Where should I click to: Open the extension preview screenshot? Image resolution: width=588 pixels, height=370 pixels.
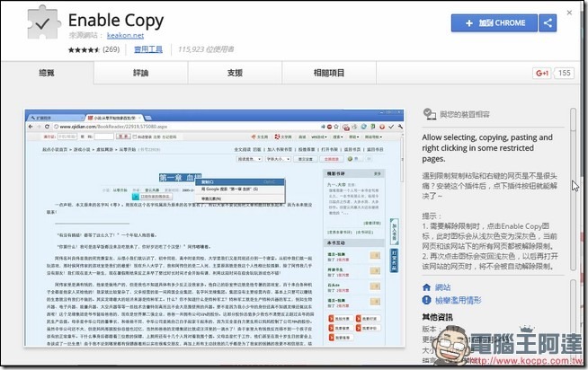click(x=215, y=228)
